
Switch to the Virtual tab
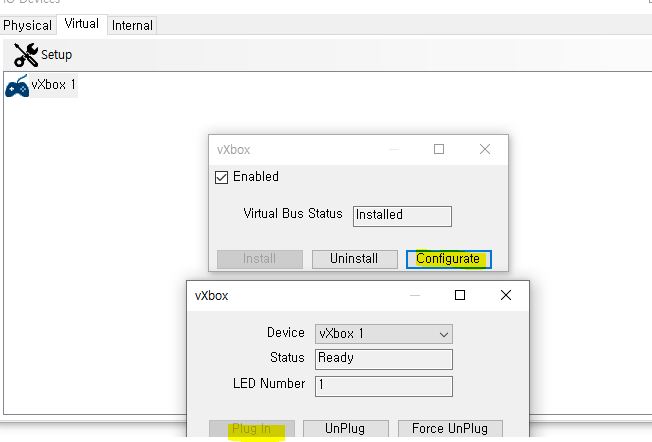click(82, 24)
